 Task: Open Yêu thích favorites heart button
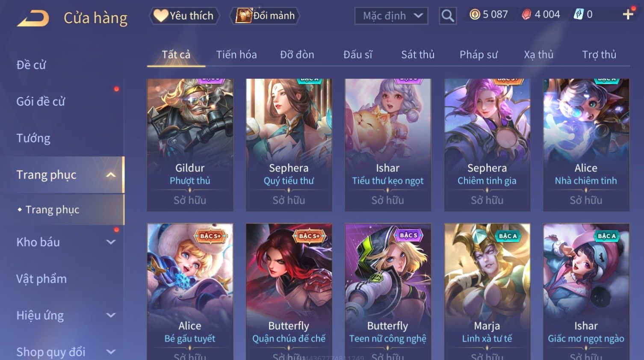click(184, 16)
